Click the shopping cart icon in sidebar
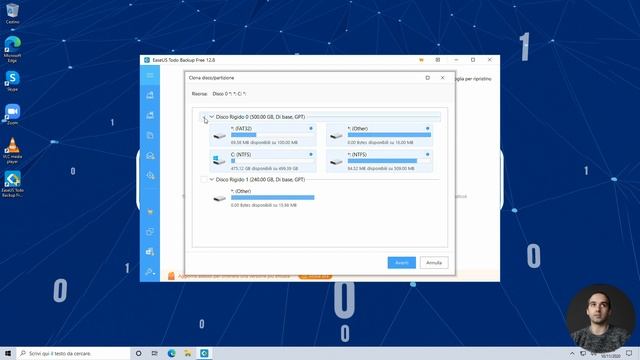 (150, 212)
